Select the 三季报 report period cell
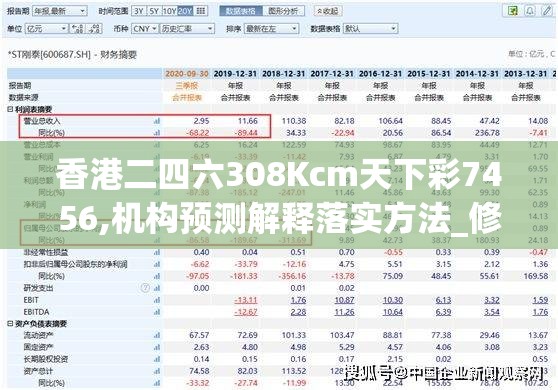Image resolution: width=558 pixels, height=390 pixels. point(187,86)
